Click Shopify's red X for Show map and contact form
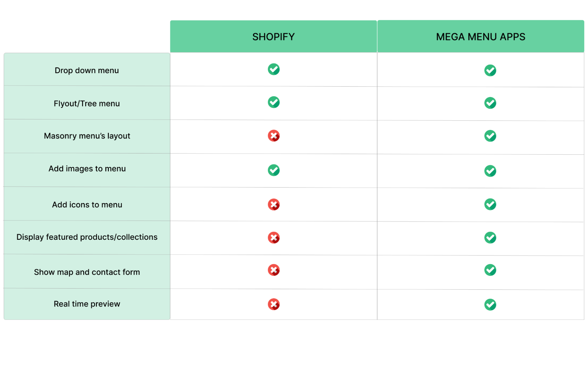Image resolution: width=588 pixels, height=372 pixels. click(274, 270)
